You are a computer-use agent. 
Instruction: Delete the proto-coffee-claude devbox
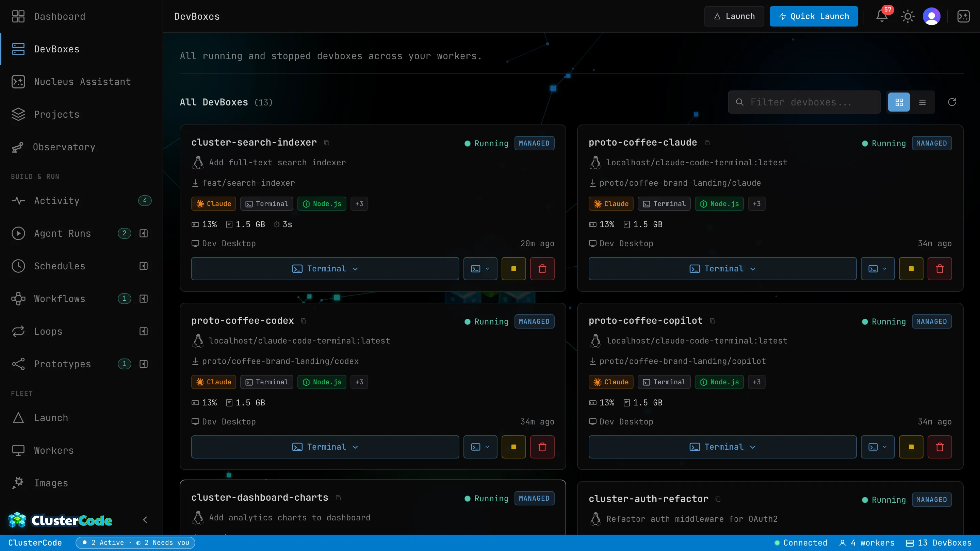940,269
